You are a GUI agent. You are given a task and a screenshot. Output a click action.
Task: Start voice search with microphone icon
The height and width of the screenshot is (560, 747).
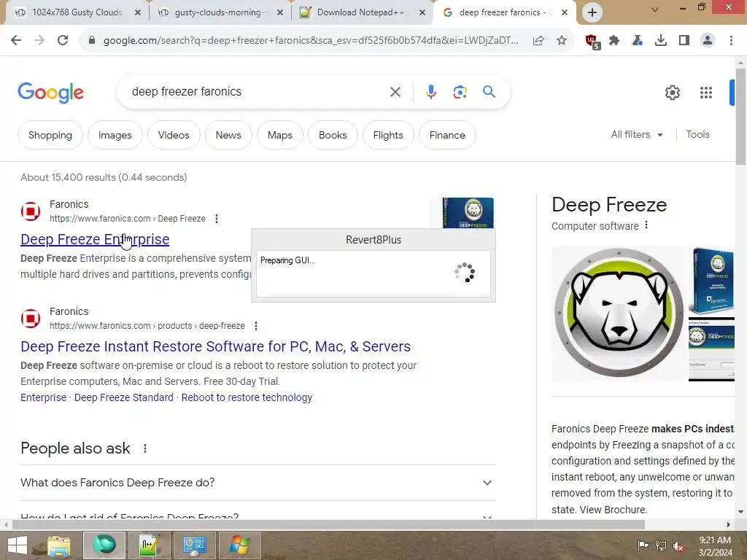(430, 92)
